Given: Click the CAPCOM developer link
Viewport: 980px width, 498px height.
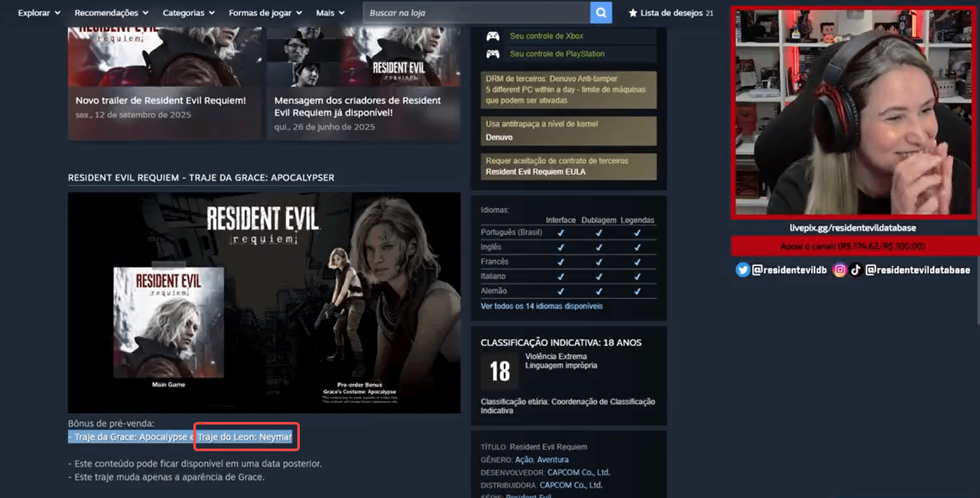Looking at the screenshot, I should click(579, 473).
